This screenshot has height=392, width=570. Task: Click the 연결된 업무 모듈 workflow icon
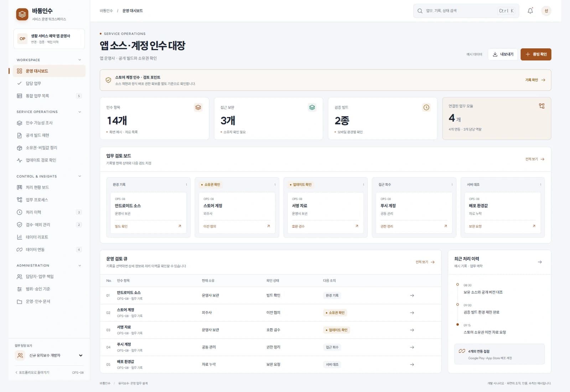tap(541, 106)
